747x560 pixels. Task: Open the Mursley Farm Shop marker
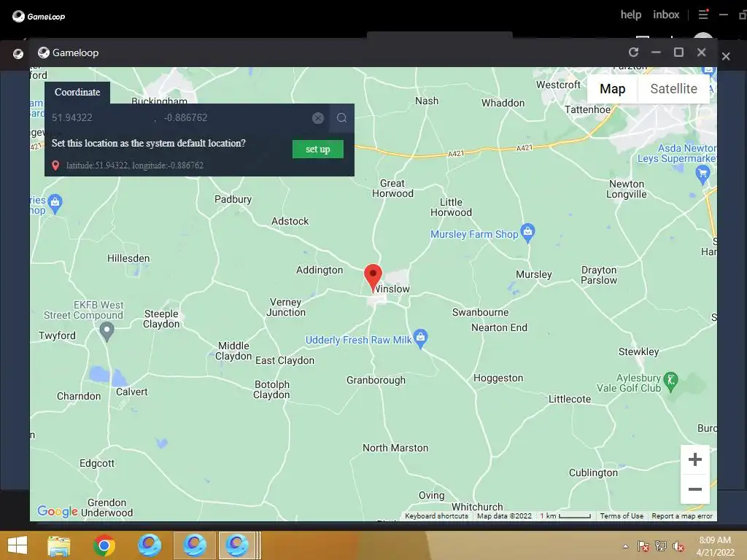tap(527, 233)
